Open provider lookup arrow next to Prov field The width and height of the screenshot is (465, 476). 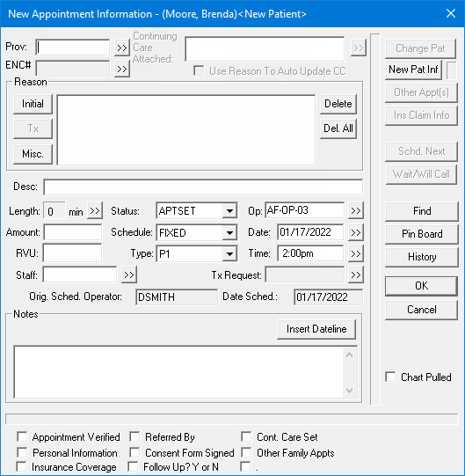coord(122,48)
